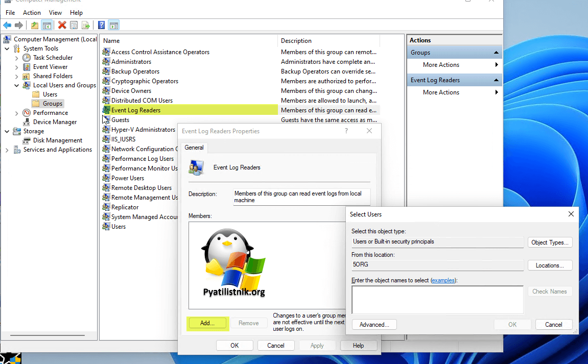Toggle Show/Hide Console Tree button
The height and width of the screenshot is (364, 588).
coord(46,25)
